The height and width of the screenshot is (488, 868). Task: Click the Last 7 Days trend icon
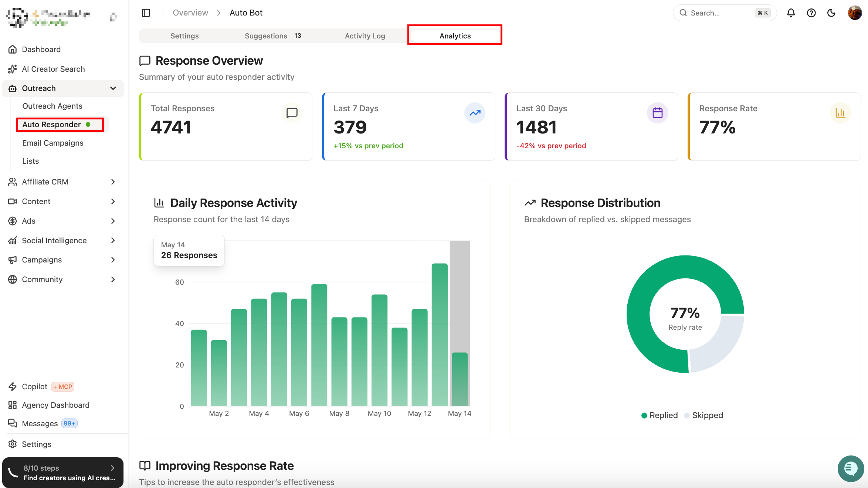coord(475,113)
